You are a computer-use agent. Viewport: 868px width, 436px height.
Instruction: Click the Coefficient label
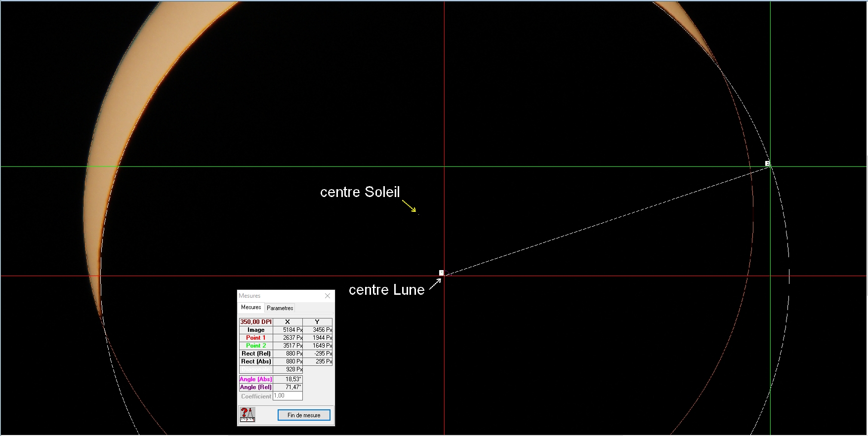tap(256, 396)
